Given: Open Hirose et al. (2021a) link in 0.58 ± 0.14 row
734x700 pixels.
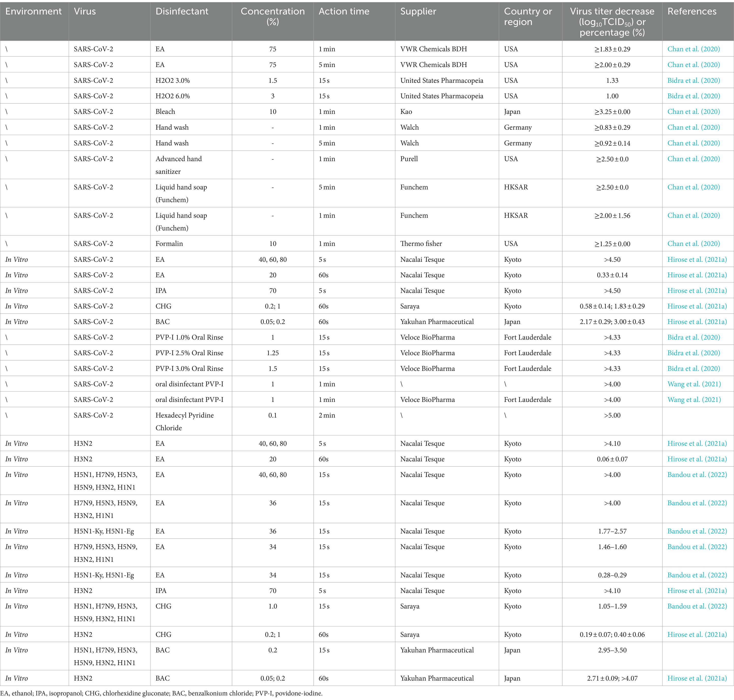Looking at the screenshot, I should 697,306.
